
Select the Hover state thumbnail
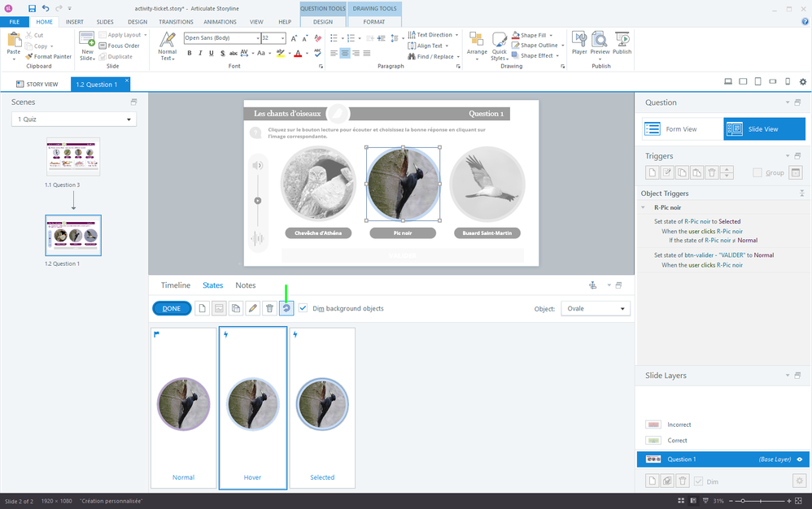[x=252, y=408]
